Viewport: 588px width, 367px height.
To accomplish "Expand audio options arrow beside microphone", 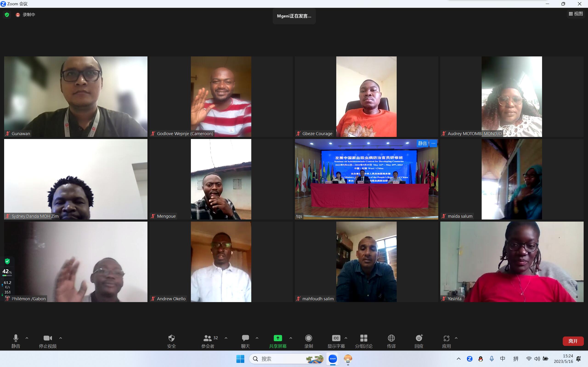I will coord(27,338).
